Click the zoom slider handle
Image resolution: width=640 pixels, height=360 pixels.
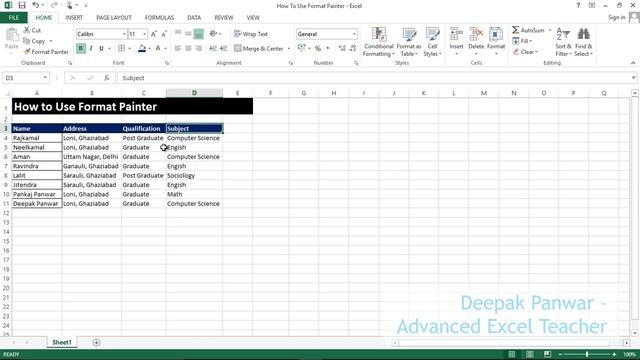click(x=587, y=354)
